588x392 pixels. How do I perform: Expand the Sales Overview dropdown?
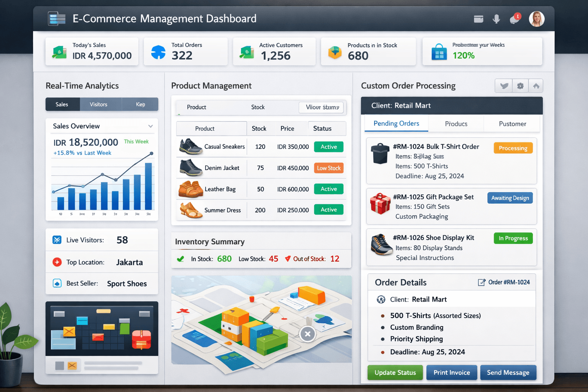tap(151, 126)
